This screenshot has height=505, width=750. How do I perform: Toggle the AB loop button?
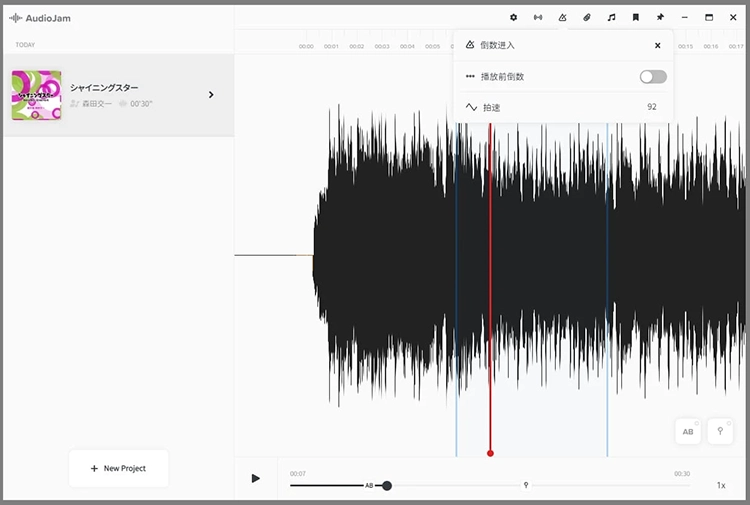688,432
